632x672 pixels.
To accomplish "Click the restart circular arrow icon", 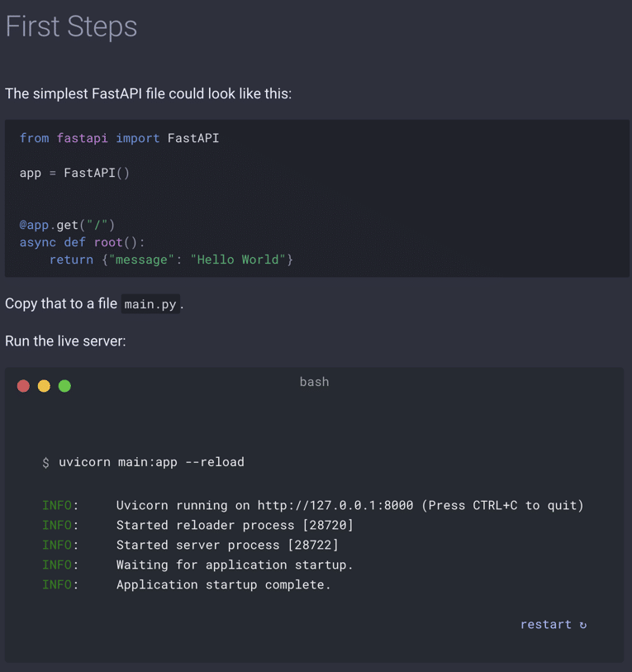I will (582, 625).
